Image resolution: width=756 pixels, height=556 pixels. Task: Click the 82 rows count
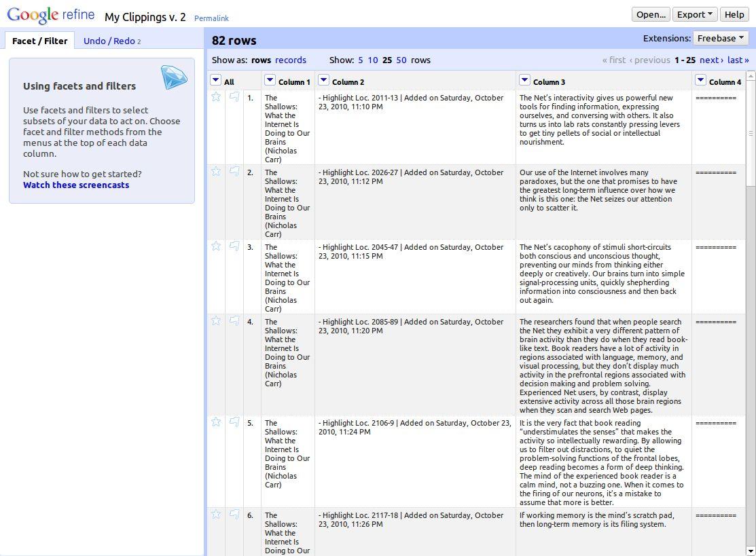[x=234, y=41]
